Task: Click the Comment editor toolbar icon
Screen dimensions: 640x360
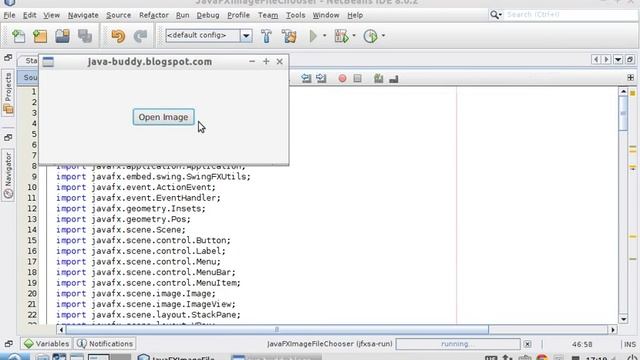Action: [378, 78]
